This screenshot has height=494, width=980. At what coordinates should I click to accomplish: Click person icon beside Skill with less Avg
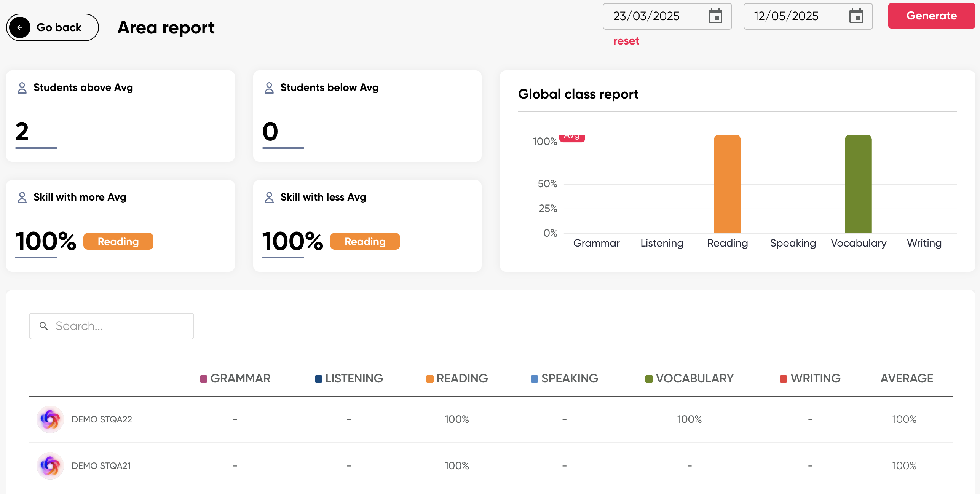point(269,198)
